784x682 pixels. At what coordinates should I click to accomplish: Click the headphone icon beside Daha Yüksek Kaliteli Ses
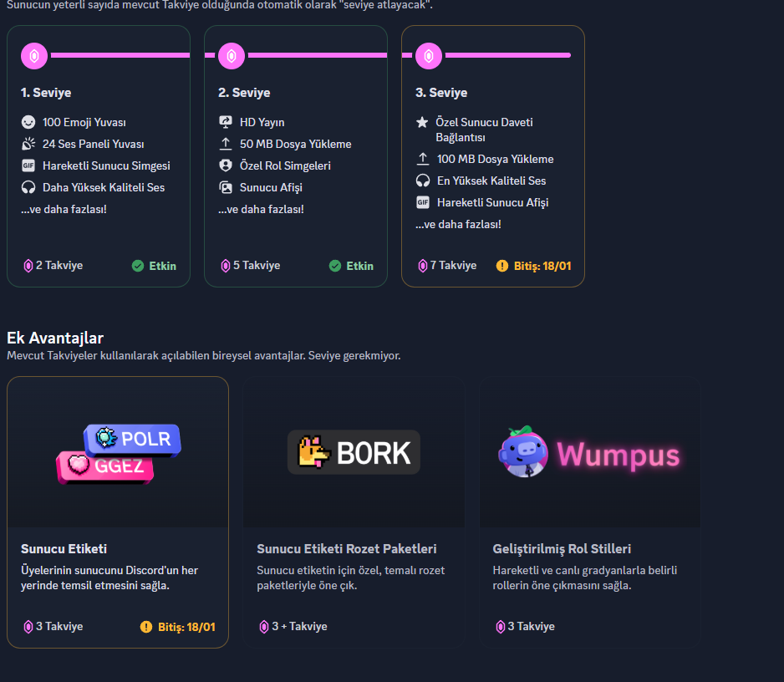click(x=28, y=187)
